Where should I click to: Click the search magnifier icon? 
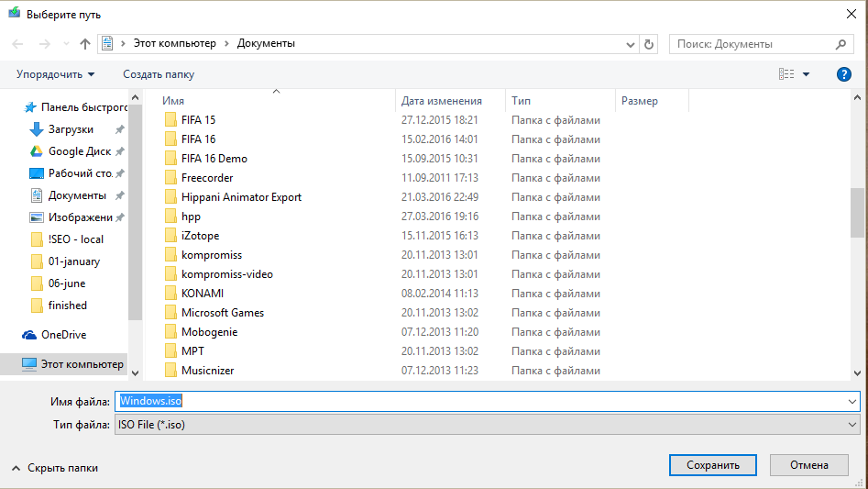pos(841,44)
